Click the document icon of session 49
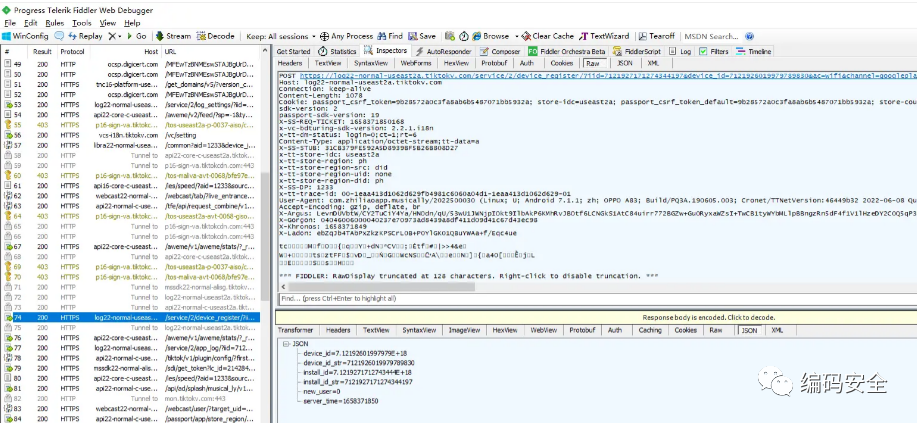 pyautogui.click(x=9, y=64)
